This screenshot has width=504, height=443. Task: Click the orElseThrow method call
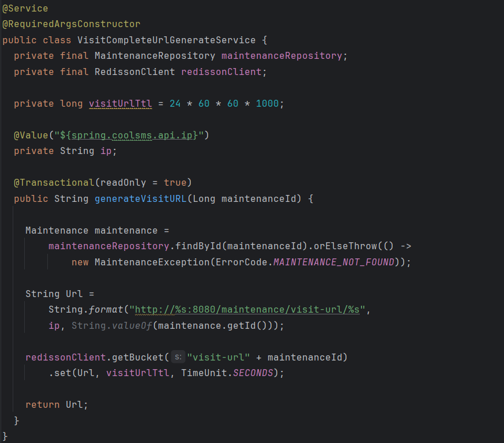tap(345, 246)
